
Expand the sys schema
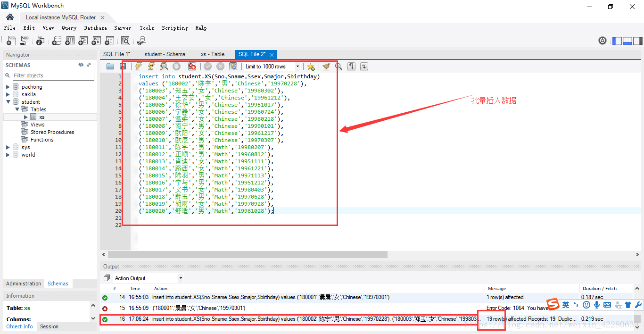click(x=8, y=147)
